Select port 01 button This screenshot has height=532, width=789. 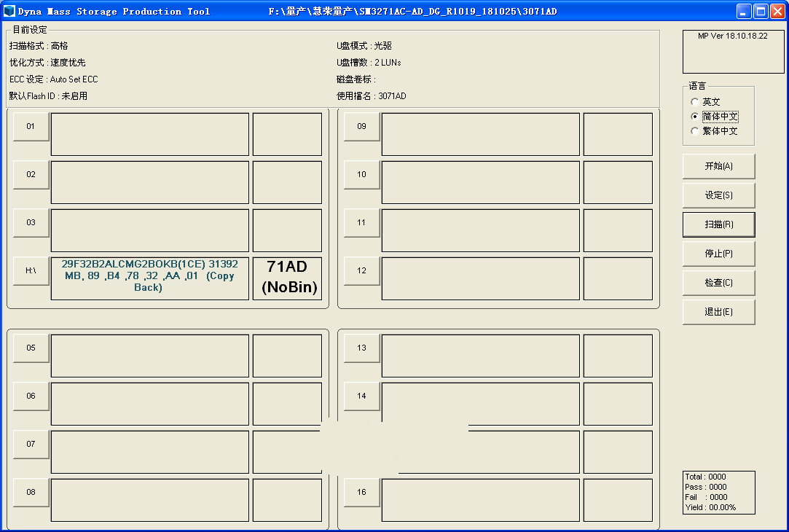[31, 127]
